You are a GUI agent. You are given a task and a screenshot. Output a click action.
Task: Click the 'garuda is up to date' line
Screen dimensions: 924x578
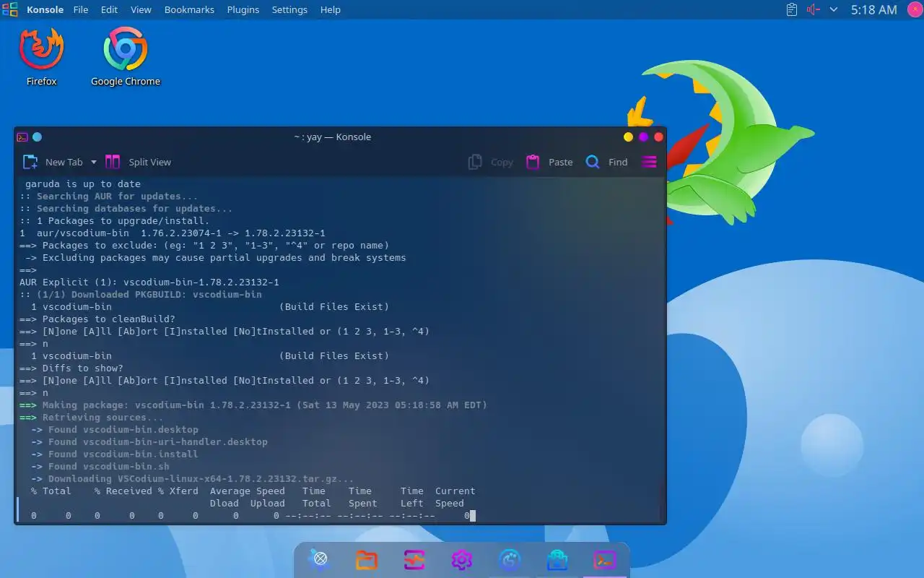click(83, 184)
